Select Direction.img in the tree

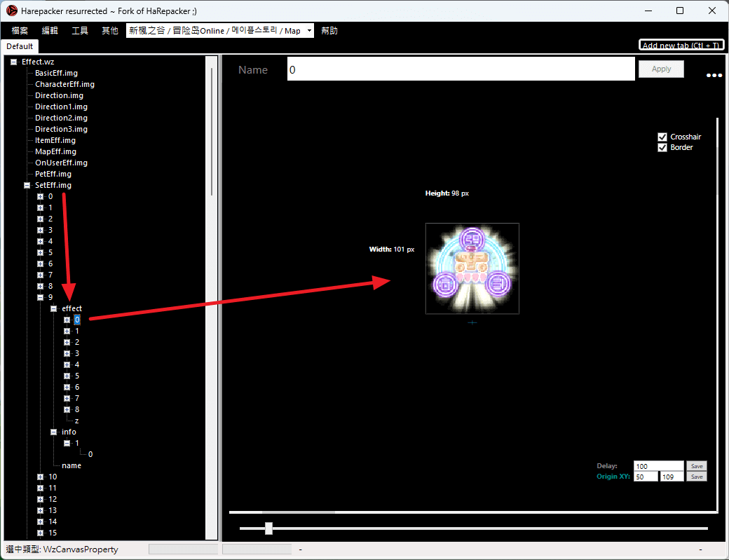[59, 95]
